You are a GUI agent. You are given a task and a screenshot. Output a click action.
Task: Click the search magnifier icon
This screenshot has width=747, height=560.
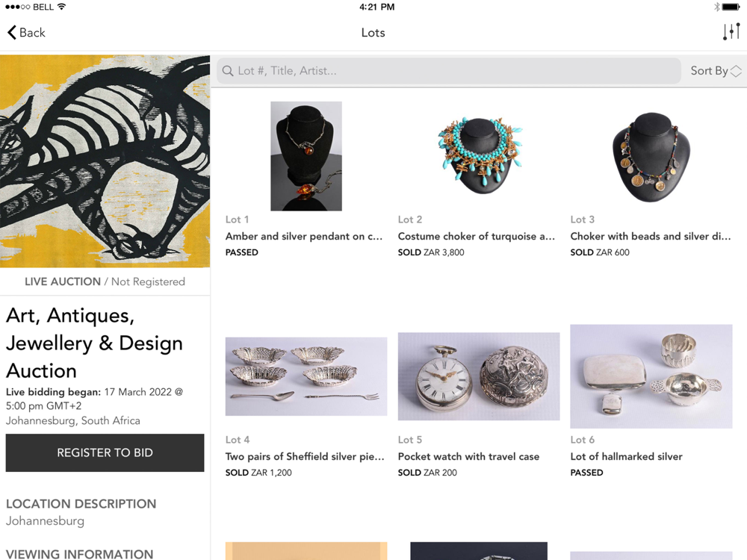click(x=228, y=71)
